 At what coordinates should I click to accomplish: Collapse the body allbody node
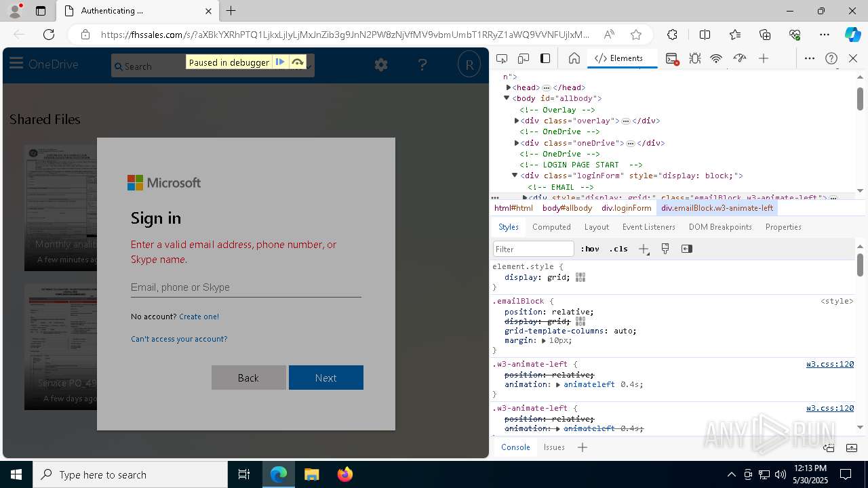507,98
